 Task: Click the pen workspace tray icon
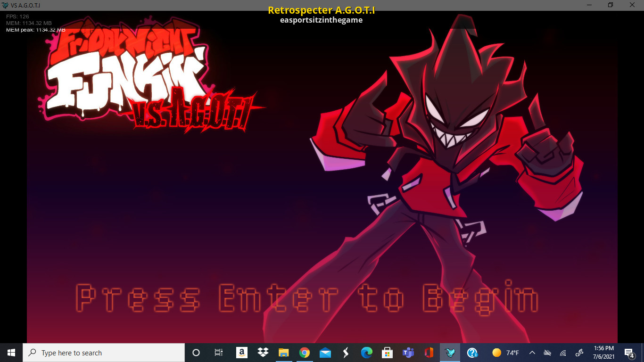[x=579, y=353]
